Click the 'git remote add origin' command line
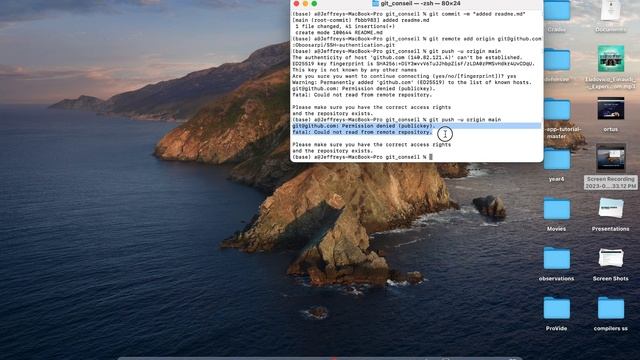This screenshot has width=640, height=360. pos(417,39)
